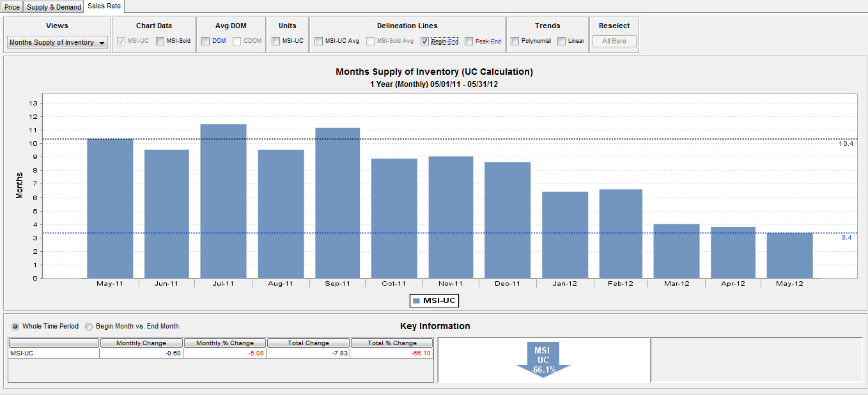Click the Monthly % Change column header

pyautogui.click(x=225, y=343)
